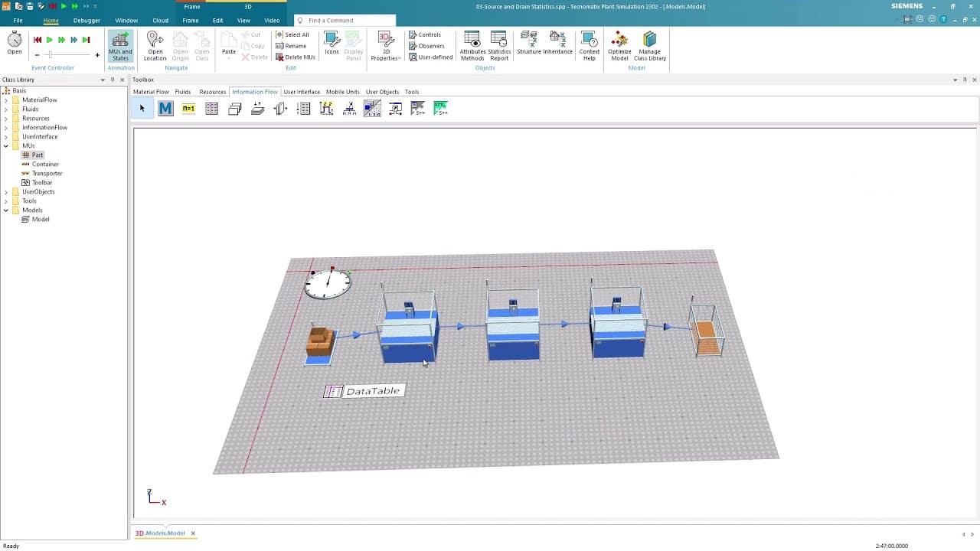Open the Event Controller clock icon
The width and height of the screenshot is (980, 551).
(x=15, y=44)
